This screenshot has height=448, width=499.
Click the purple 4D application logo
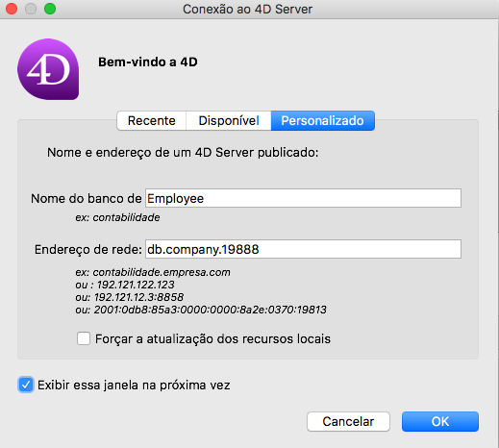48,69
